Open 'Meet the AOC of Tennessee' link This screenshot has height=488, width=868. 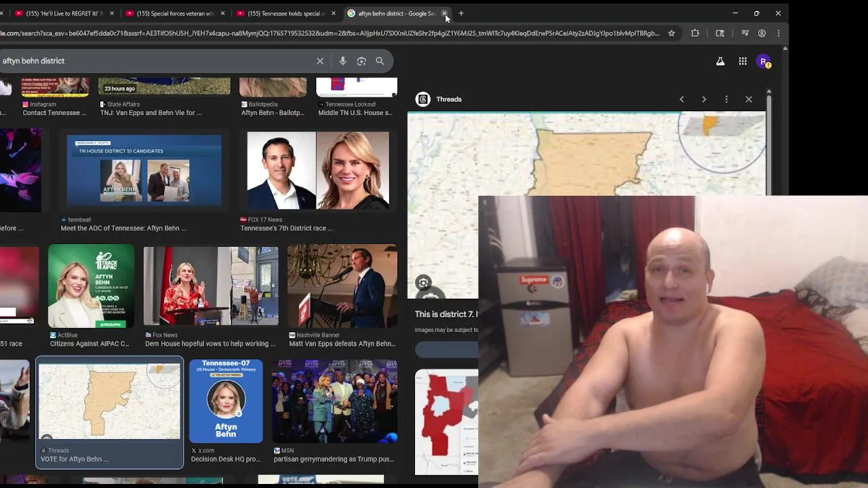coord(123,228)
